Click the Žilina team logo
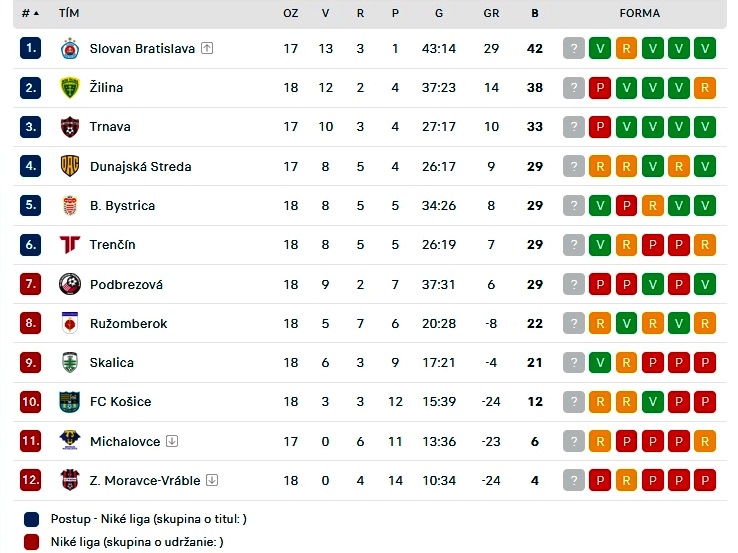 [x=70, y=88]
